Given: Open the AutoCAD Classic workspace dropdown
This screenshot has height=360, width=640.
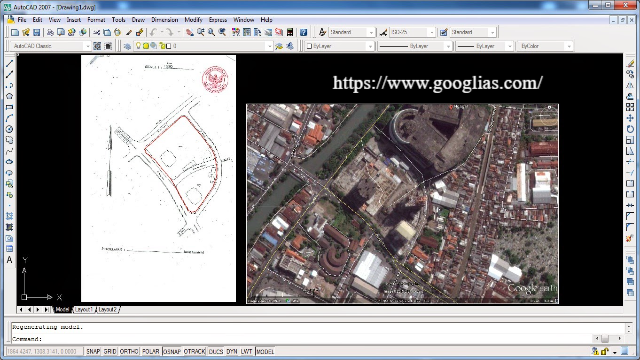Looking at the screenshot, I should point(87,46).
